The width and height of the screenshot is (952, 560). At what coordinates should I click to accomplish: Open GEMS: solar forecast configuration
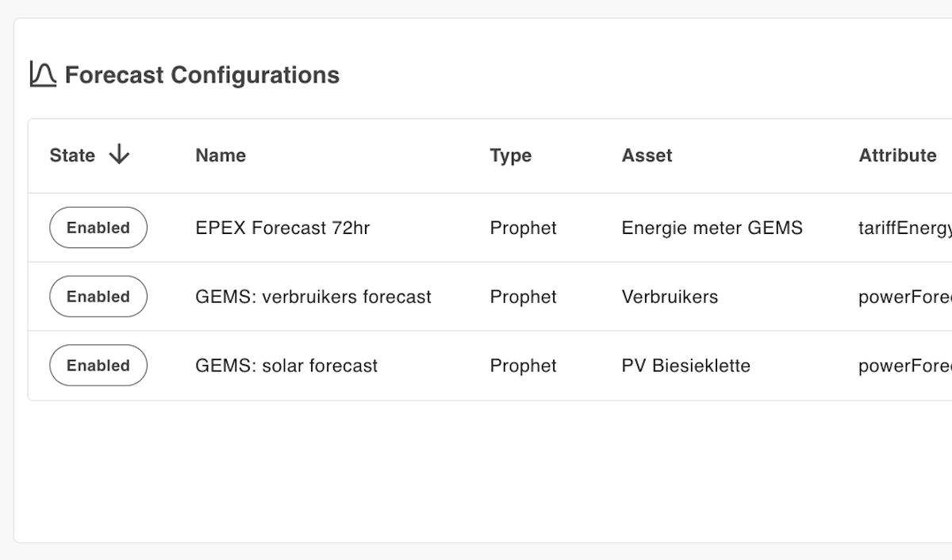pos(286,366)
